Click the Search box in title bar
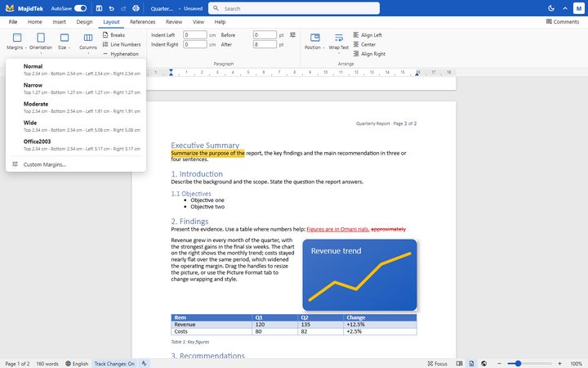The height and width of the screenshot is (368, 588). [x=294, y=8]
